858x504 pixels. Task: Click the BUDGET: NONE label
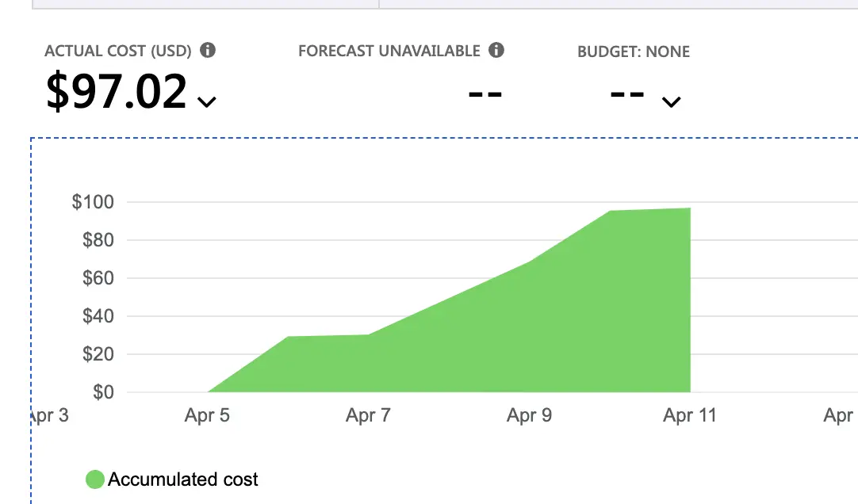click(634, 52)
